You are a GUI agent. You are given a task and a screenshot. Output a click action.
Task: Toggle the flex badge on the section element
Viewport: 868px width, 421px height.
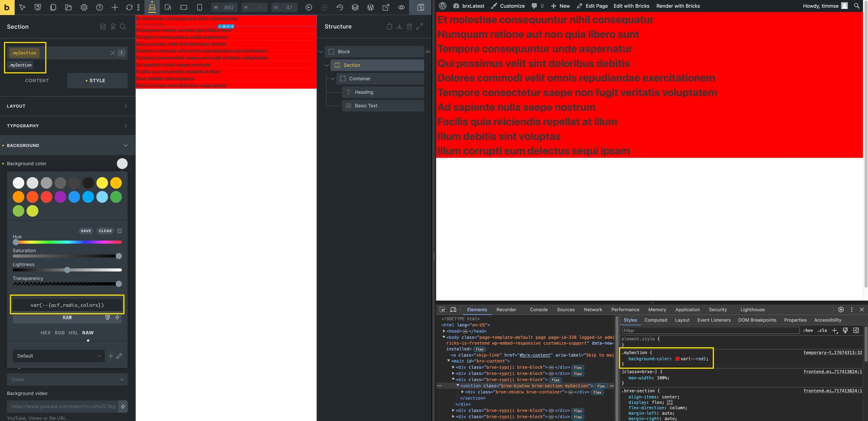pos(601,386)
